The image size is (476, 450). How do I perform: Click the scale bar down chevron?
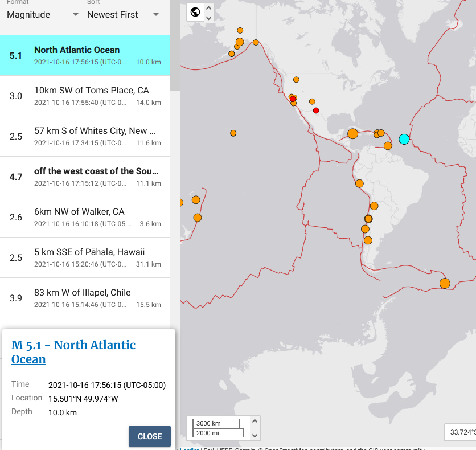coord(255,436)
